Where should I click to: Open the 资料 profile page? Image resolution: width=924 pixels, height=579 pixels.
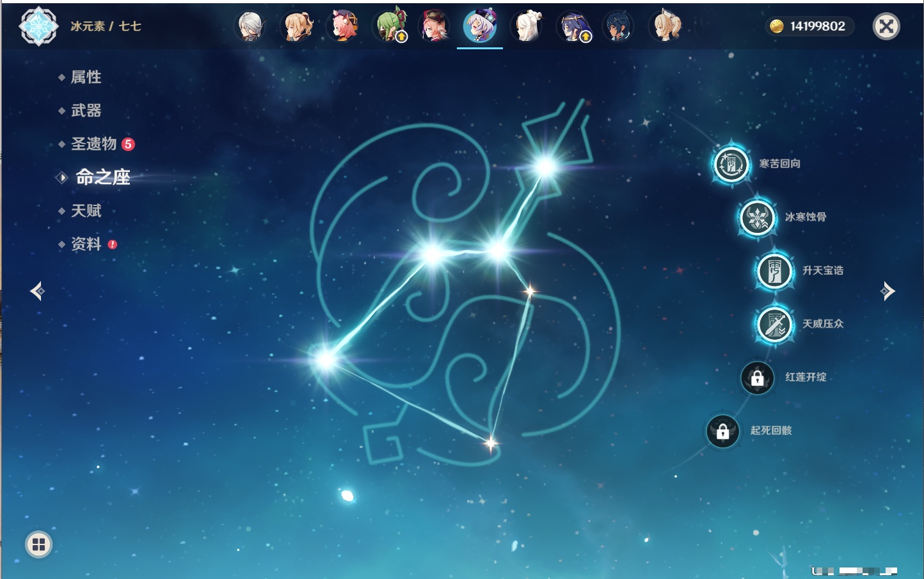pos(86,244)
